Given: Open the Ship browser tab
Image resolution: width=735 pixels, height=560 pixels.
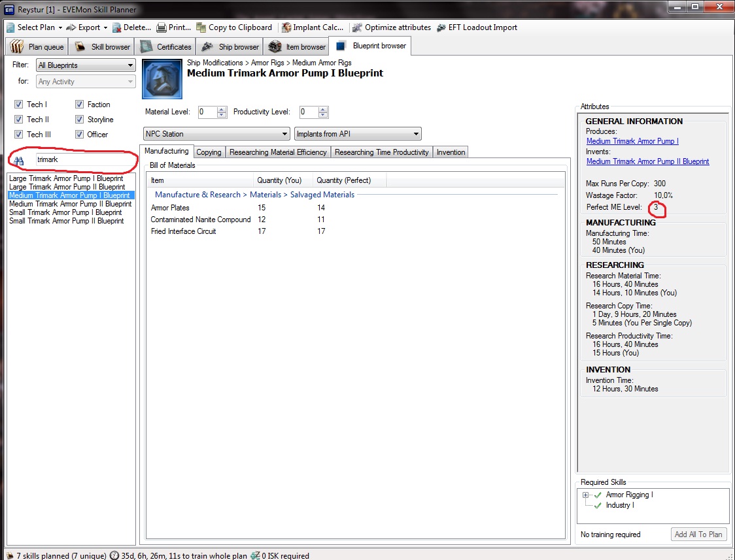Looking at the screenshot, I should (x=230, y=47).
